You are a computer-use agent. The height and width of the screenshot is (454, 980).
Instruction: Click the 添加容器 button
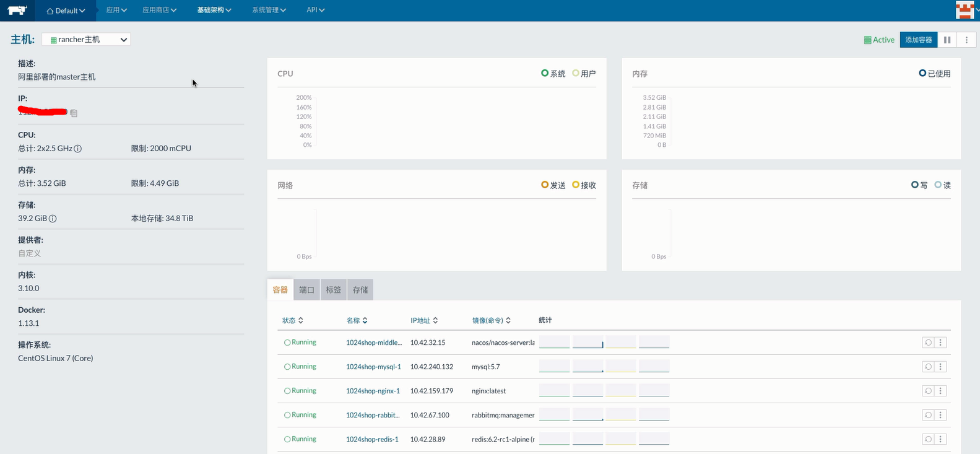point(919,40)
